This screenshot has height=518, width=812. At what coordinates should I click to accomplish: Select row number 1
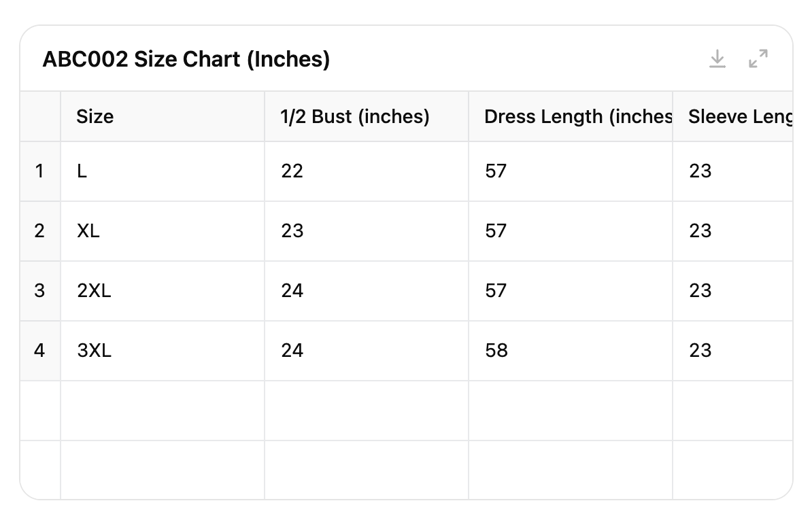click(x=39, y=171)
